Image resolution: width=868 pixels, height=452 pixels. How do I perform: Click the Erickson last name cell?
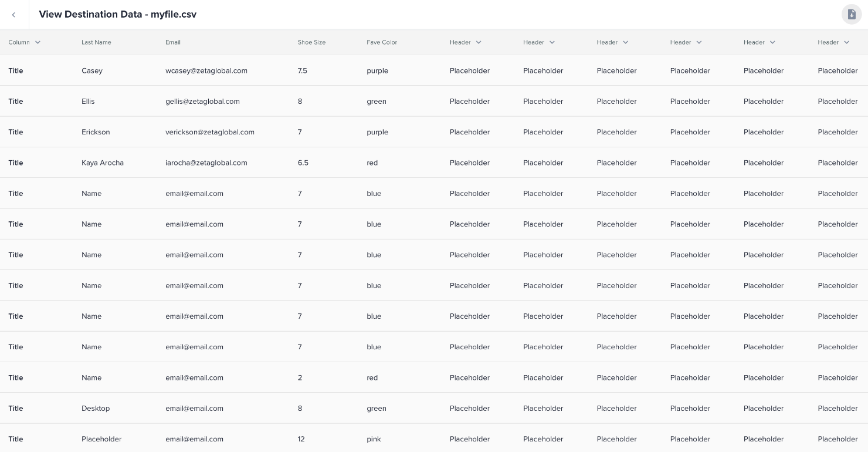96,132
